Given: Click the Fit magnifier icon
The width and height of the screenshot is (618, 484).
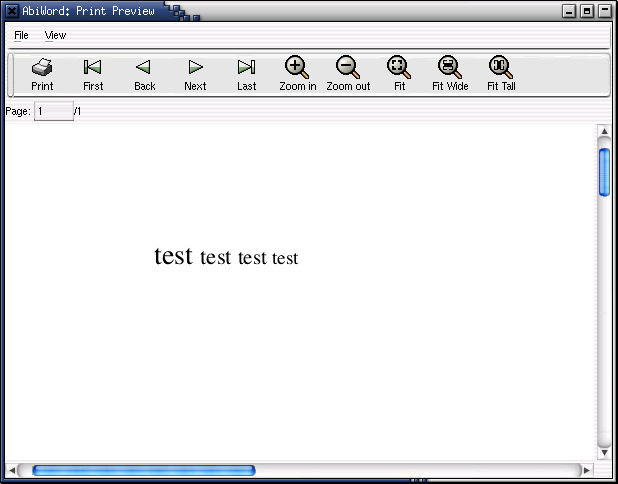Looking at the screenshot, I should [399, 67].
